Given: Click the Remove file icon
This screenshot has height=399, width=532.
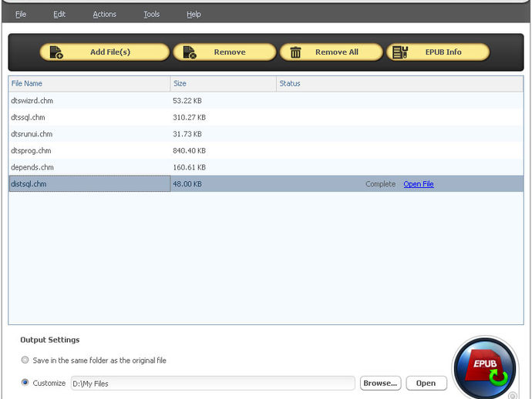Looking at the screenshot, I should pyautogui.click(x=190, y=52).
